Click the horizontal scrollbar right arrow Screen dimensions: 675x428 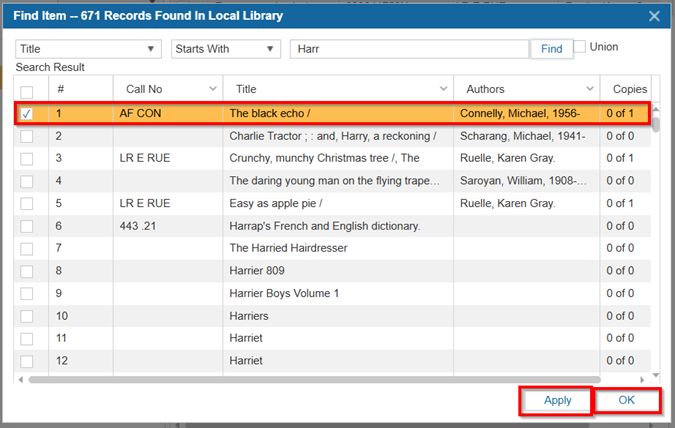click(x=642, y=380)
